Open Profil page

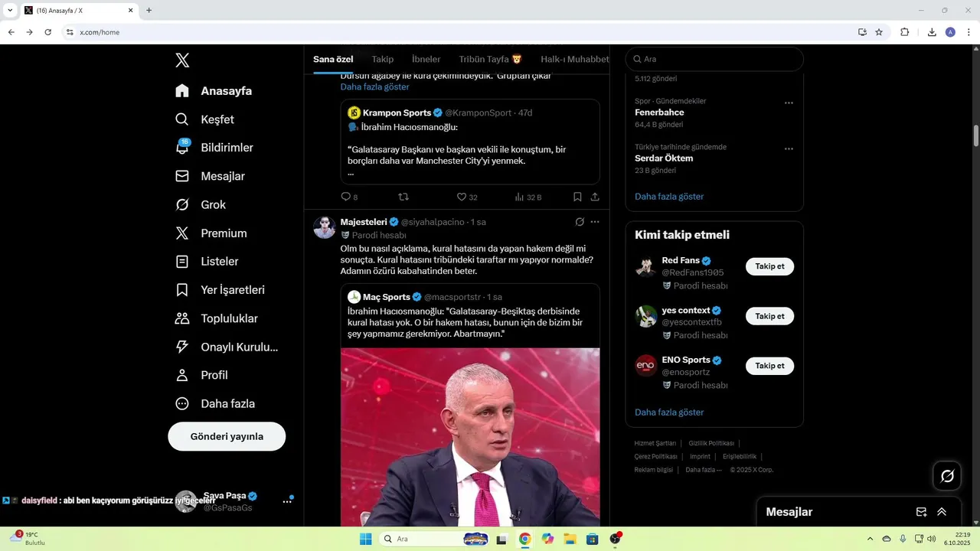201,375
